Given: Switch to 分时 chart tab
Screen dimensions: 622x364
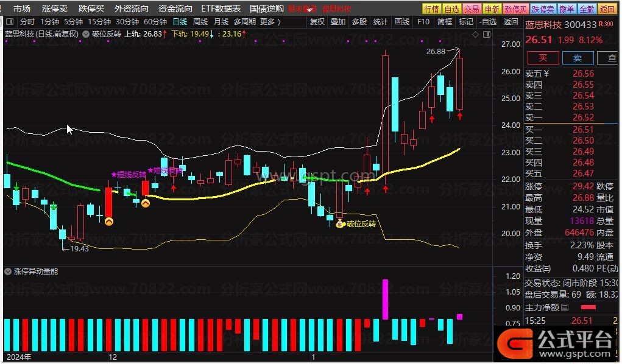Looking at the screenshot, I should (x=27, y=22).
